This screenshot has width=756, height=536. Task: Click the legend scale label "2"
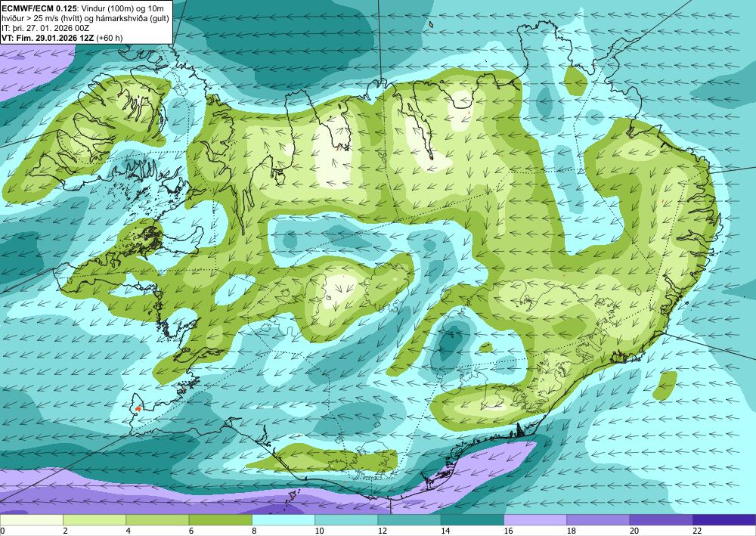(65, 531)
